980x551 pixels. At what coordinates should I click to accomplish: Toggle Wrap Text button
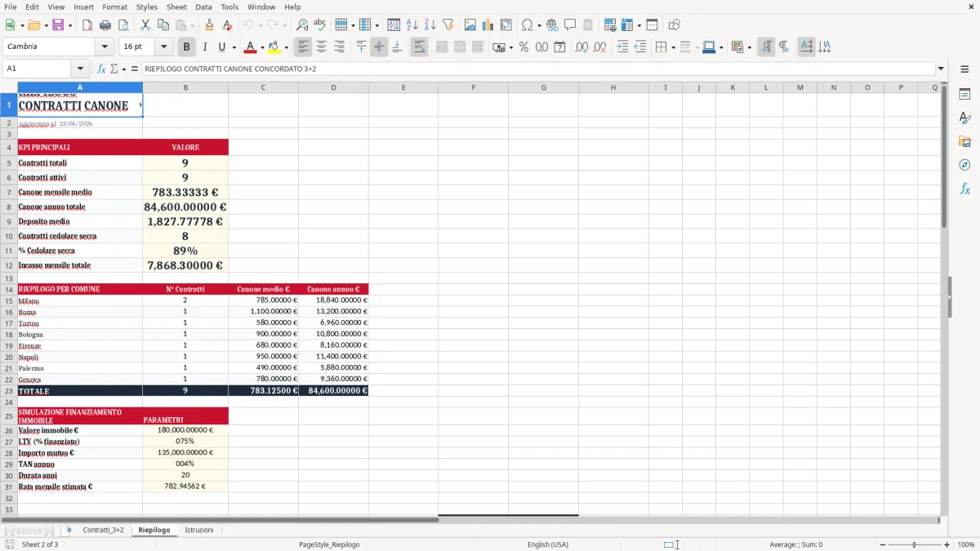[x=420, y=47]
